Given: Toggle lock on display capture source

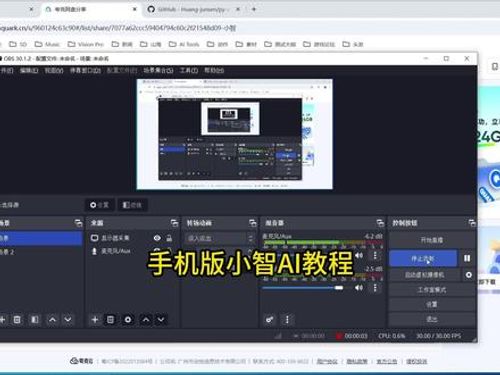Looking at the screenshot, I should click(x=169, y=238).
